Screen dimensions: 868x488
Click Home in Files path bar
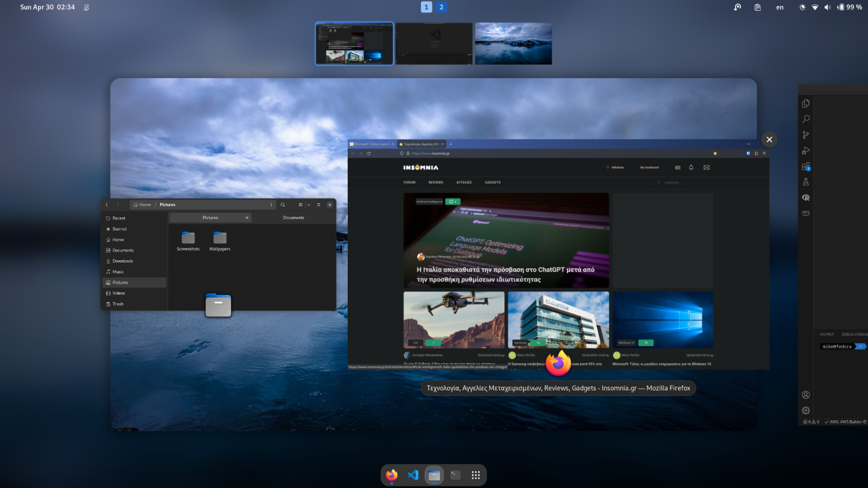[x=143, y=204]
